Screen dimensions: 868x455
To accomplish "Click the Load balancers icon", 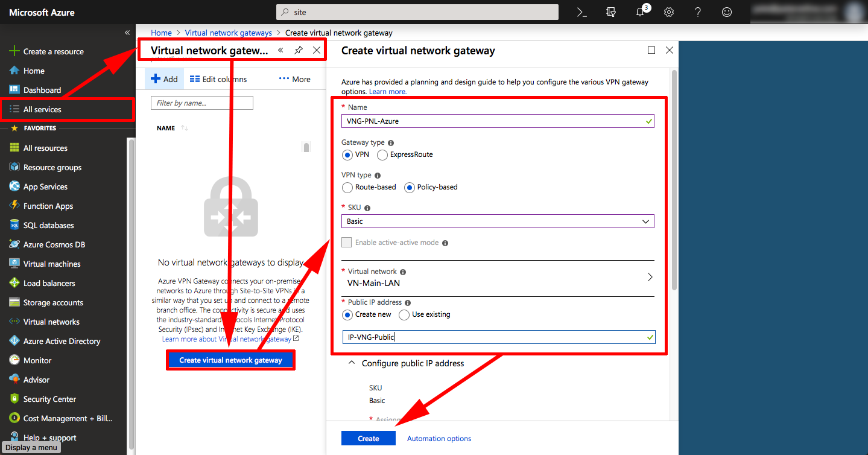I will pyautogui.click(x=14, y=283).
